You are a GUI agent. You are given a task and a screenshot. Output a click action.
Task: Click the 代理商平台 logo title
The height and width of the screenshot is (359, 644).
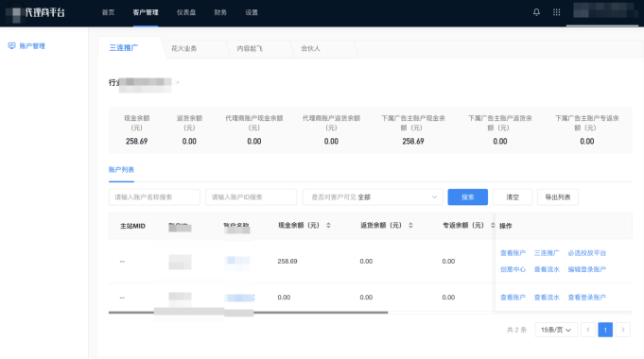tap(44, 12)
